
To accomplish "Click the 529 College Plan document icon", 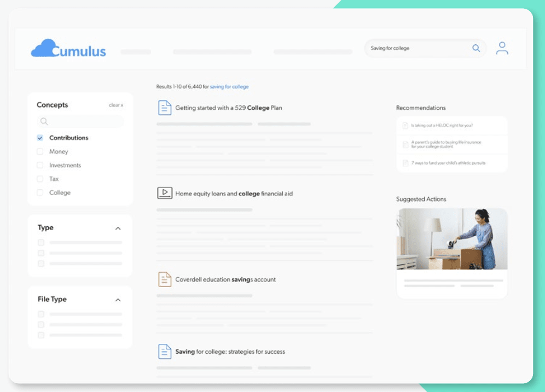I will pyautogui.click(x=165, y=108).
